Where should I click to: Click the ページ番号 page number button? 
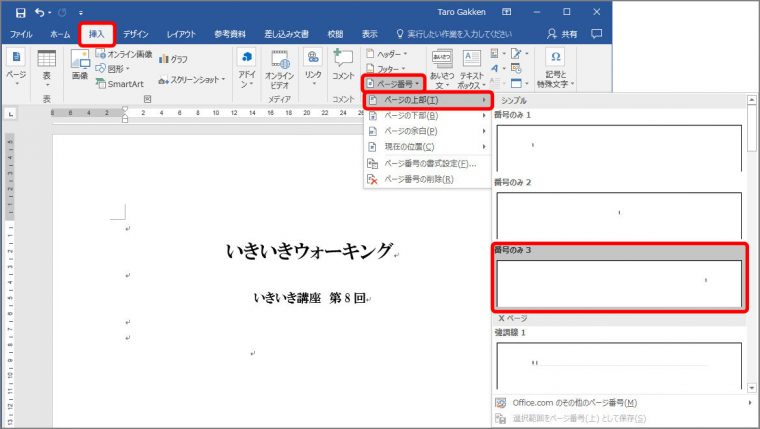tap(393, 84)
